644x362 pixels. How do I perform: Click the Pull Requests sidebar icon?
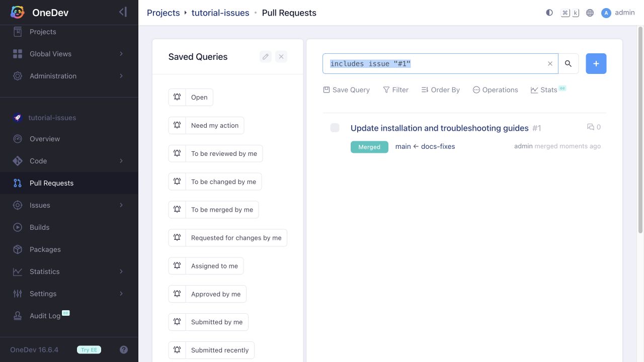pos(18,183)
